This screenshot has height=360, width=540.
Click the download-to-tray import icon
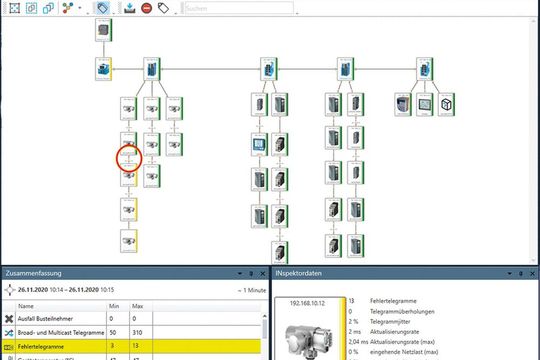[x=129, y=8]
